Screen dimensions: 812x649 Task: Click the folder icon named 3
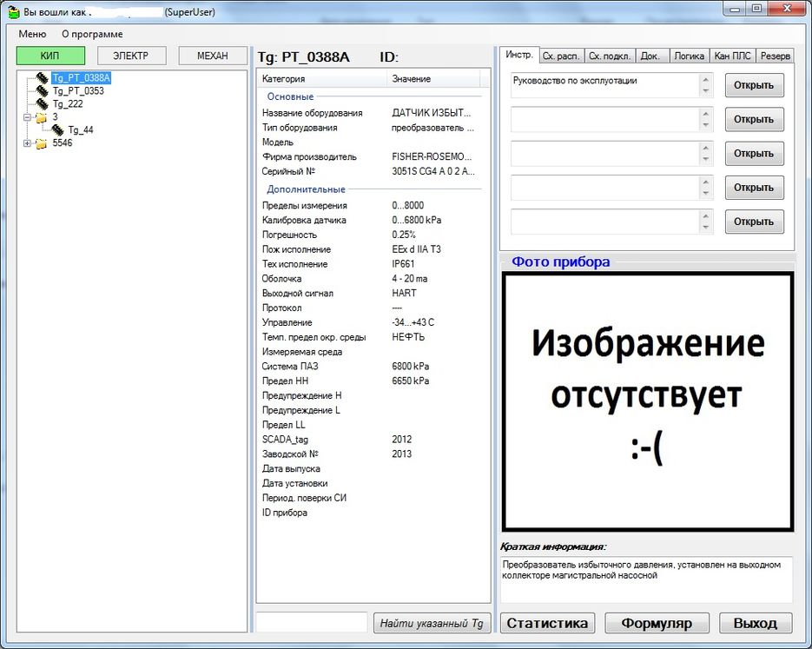pos(41,117)
